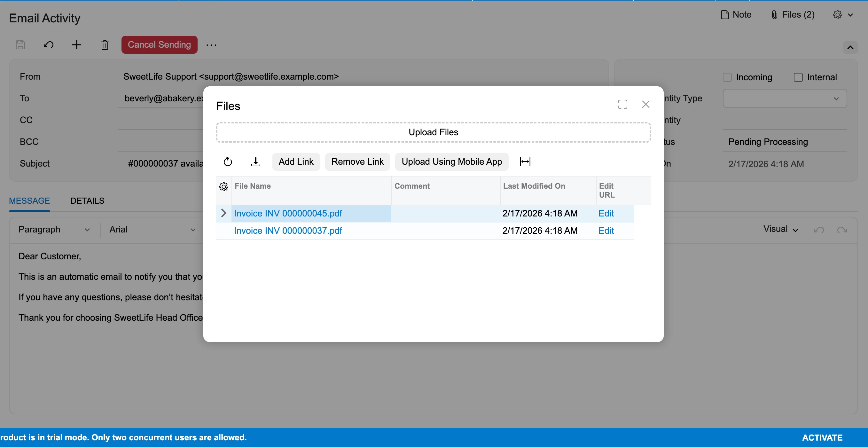Click the Remove Link button
Image resolution: width=868 pixels, height=447 pixels.
tap(357, 162)
